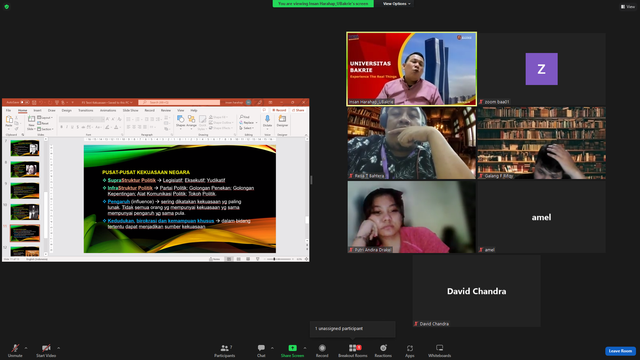Open Whiteboards
The width and height of the screenshot is (640, 360).
440,351
